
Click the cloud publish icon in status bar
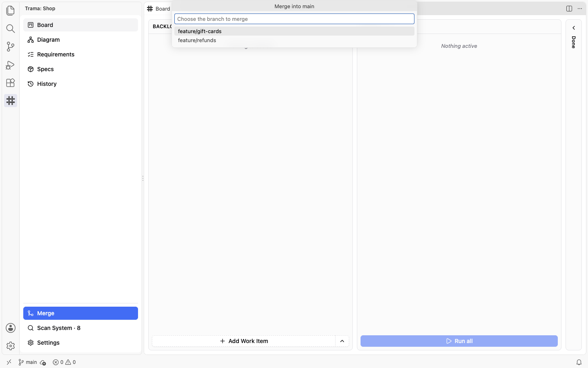43,362
